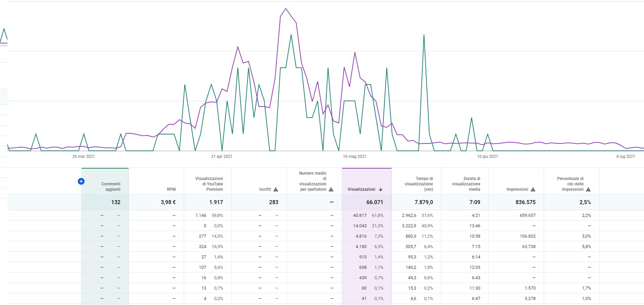Click the total RPM value 3,98 €
Screen dimensions: 644x305
168,202
